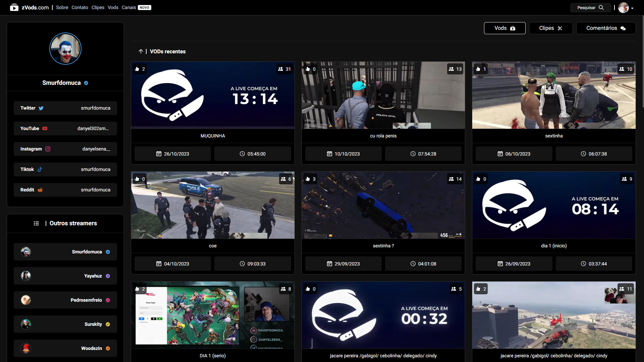Image resolution: width=644 pixels, height=362 pixels.
Task: Click the zVods.com logo icon
Action: [x=14, y=7]
